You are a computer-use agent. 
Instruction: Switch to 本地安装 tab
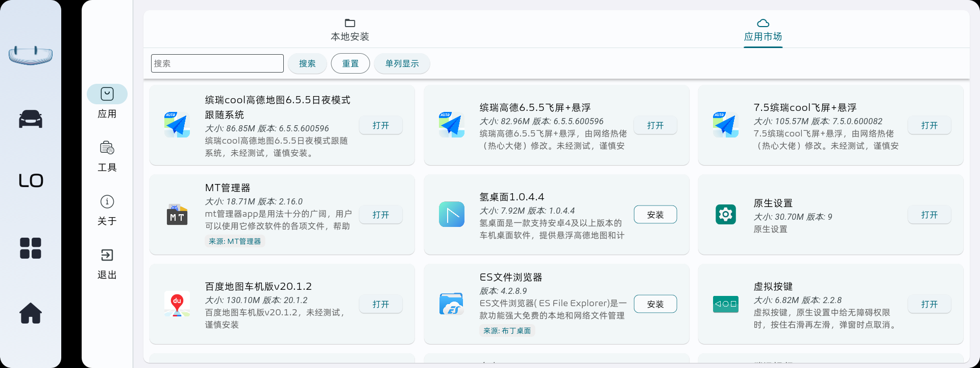350,30
